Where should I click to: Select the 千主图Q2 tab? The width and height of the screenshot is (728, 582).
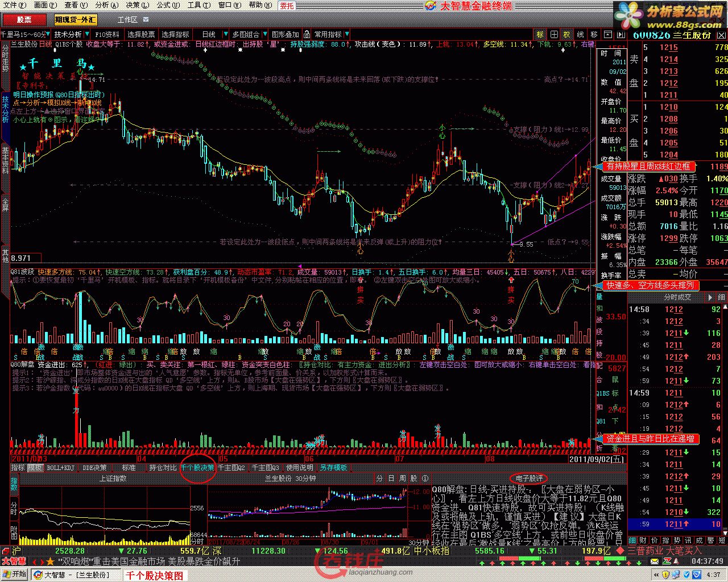[x=231, y=468]
